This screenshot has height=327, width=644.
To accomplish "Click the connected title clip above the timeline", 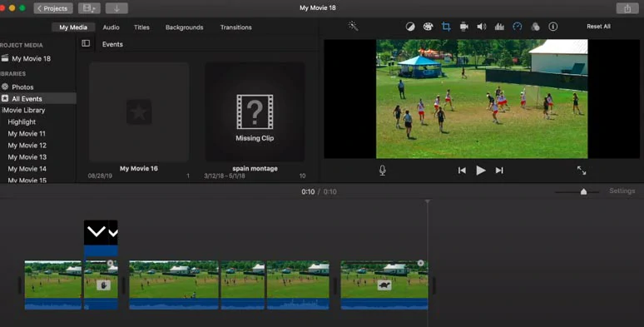I will [101, 238].
